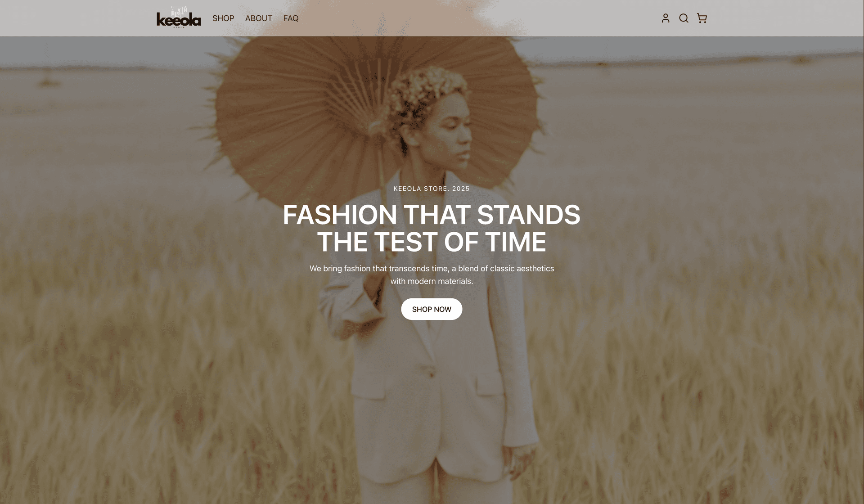Go to the keeola store logo

(x=179, y=18)
